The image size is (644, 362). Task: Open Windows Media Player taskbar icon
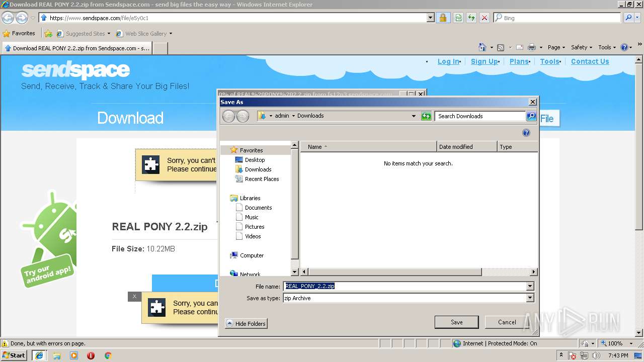coord(74,355)
